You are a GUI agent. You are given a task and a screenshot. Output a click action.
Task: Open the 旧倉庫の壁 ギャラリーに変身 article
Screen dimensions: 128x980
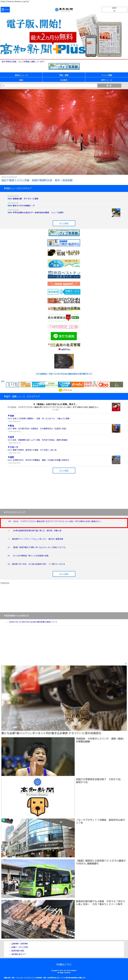click(25, 199)
